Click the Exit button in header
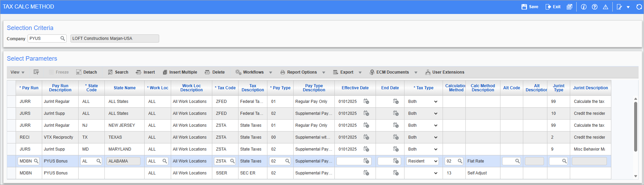 click(x=553, y=7)
